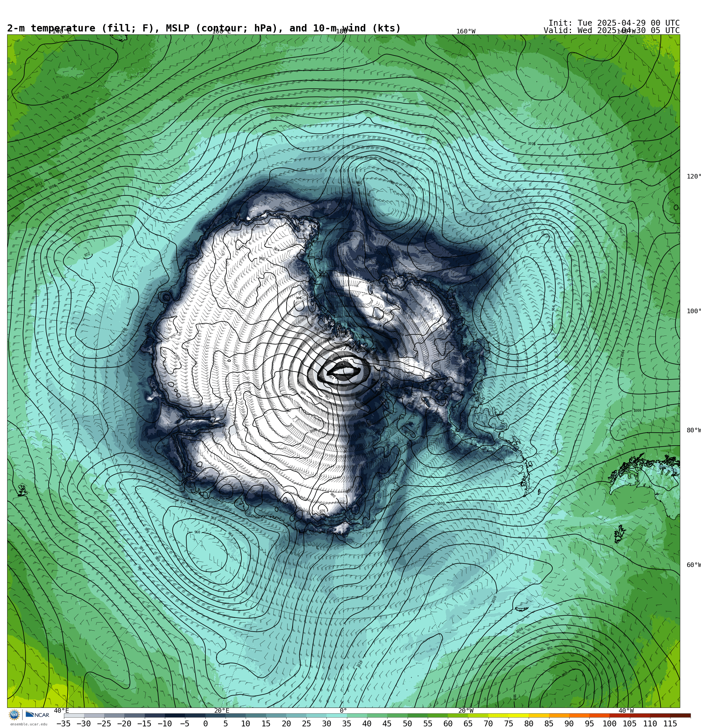Select the 95 to 100 red-orange swatch
Viewport: 701px width, 728px height.
pyautogui.click(x=599, y=715)
